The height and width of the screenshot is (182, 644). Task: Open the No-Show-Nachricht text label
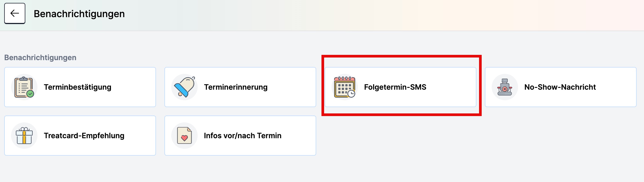pyautogui.click(x=560, y=87)
